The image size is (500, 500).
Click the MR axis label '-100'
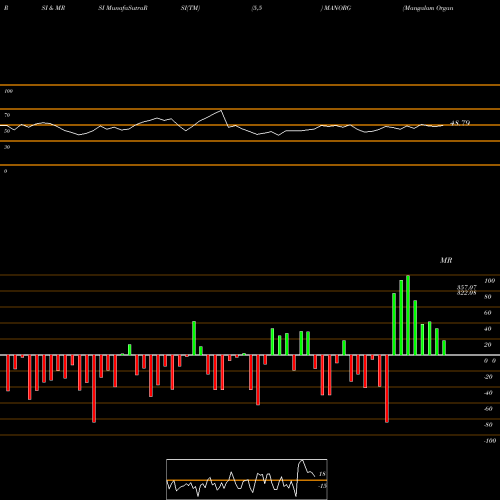[x=490, y=441]
